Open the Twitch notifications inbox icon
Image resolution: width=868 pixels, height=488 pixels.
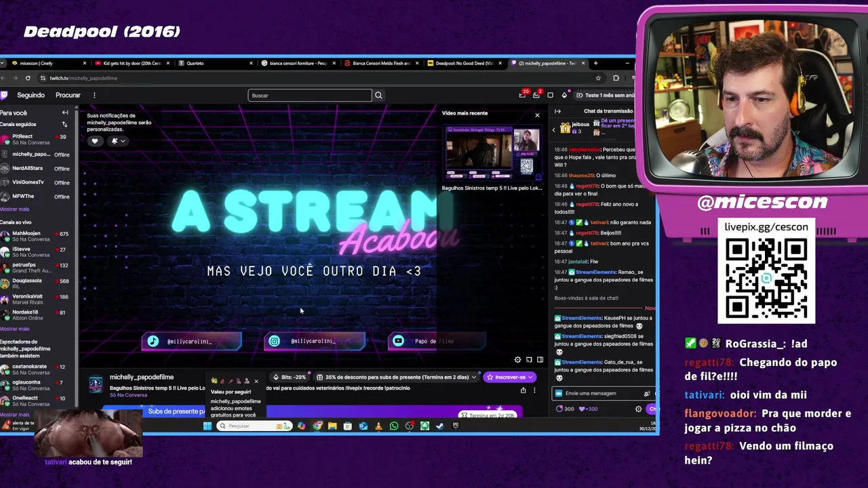click(536, 95)
